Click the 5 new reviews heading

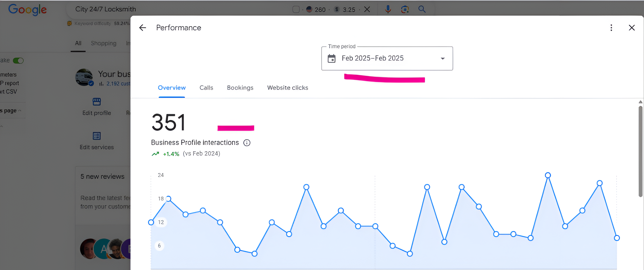102,176
